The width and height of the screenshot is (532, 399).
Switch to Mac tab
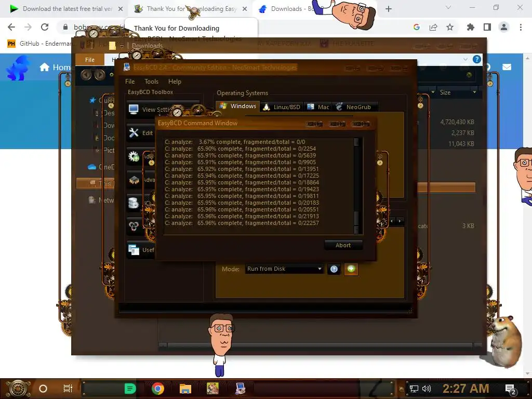click(318, 107)
